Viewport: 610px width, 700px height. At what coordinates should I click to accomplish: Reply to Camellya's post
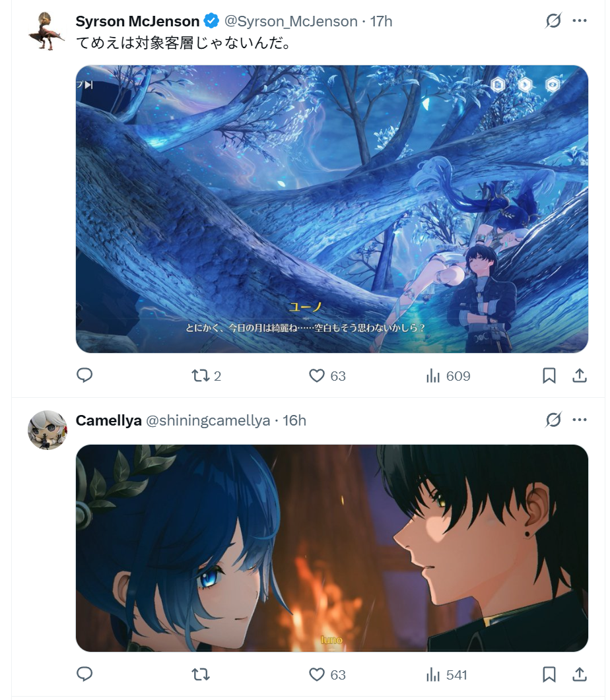tap(85, 674)
